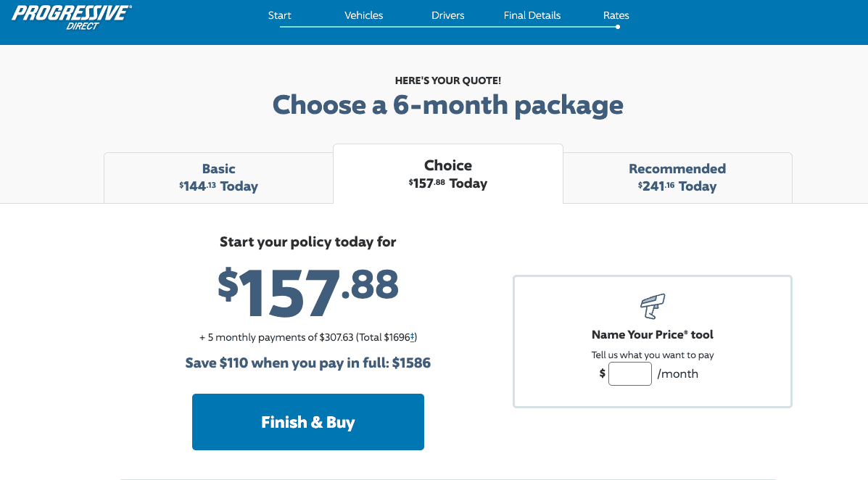This screenshot has width=868, height=480.
Task: Click the Tell us what you want to pay text
Action: [652, 355]
